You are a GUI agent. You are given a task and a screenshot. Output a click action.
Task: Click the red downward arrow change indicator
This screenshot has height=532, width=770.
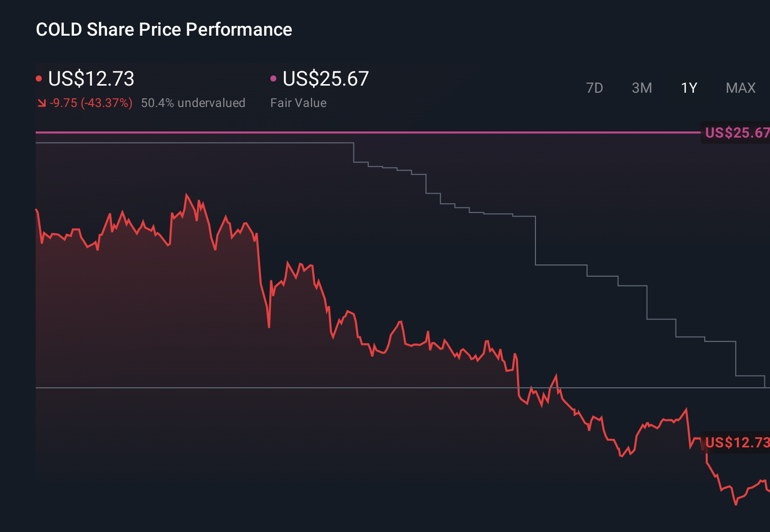pyautogui.click(x=41, y=102)
